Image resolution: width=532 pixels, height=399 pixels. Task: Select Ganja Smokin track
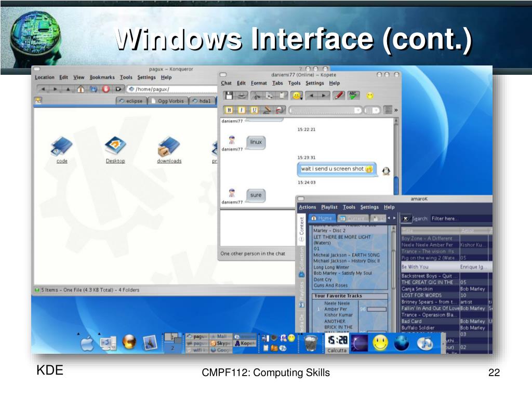click(x=446, y=289)
